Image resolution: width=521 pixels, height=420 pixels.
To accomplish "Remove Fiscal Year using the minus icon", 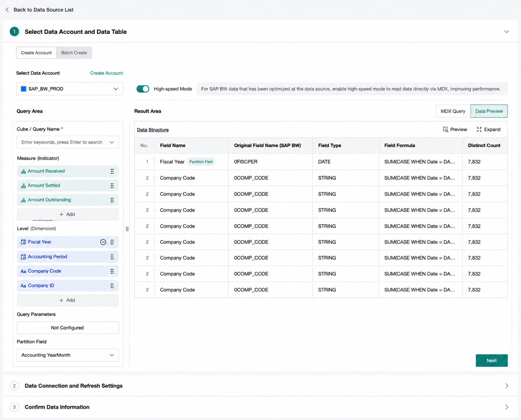I will pyautogui.click(x=103, y=242).
